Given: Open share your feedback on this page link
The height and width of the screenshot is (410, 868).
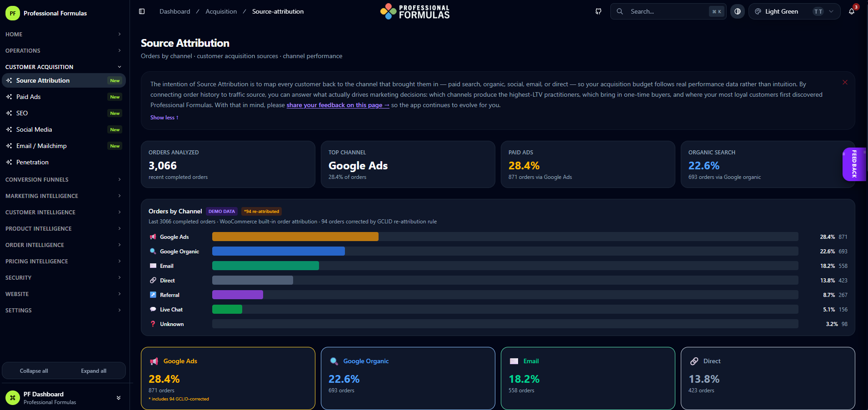Looking at the screenshot, I should (338, 105).
